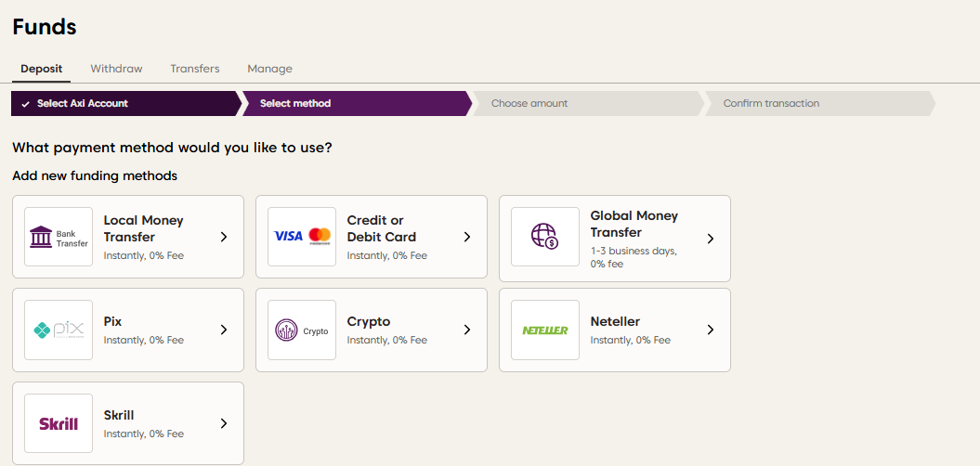Expand Global Money Transfer chevron arrow

(711, 239)
